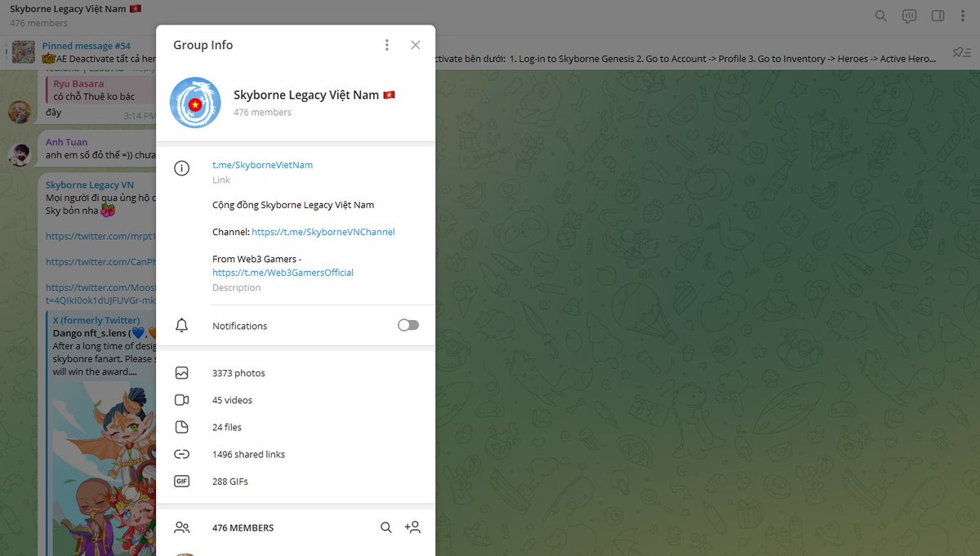
Task: Open the 288 GIFs section
Action: (x=296, y=482)
